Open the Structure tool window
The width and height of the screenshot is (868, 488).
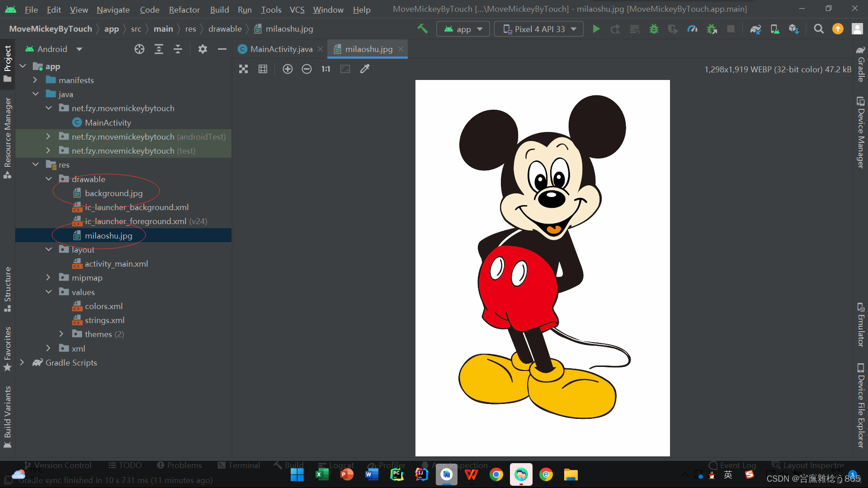coord(7,289)
